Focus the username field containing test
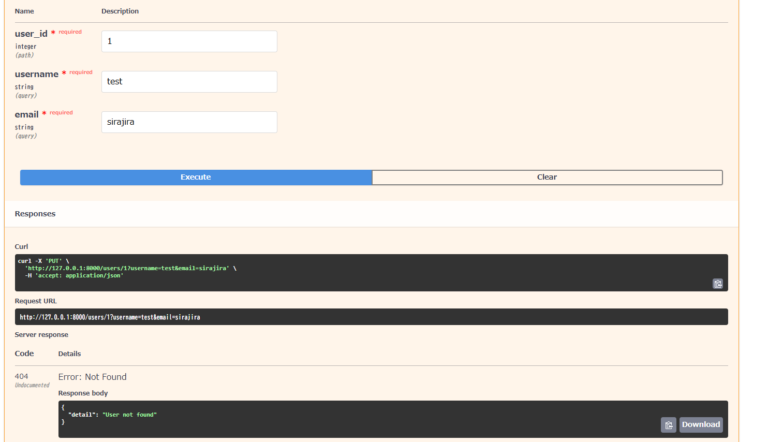This screenshot has width=768, height=442. pyautogui.click(x=189, y=82)
